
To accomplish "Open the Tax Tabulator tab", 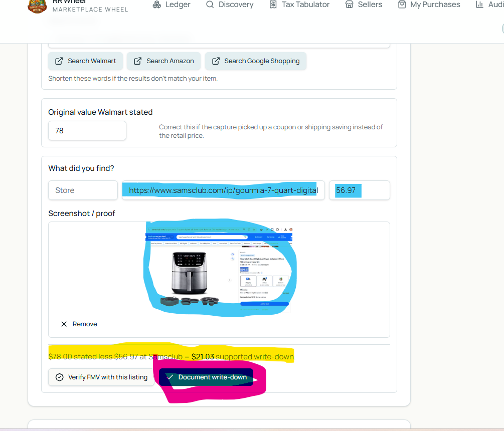I will click(x=299, y=5).
